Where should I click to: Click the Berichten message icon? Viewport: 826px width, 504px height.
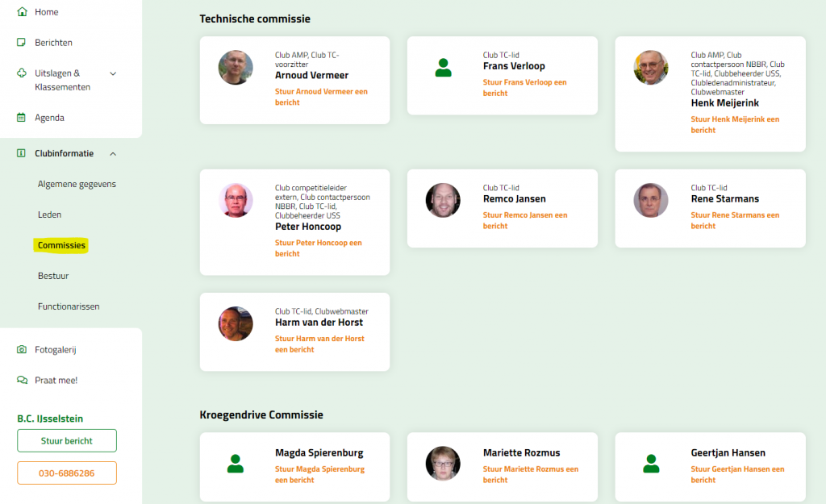pyautogui.click(x=22, y=42)
